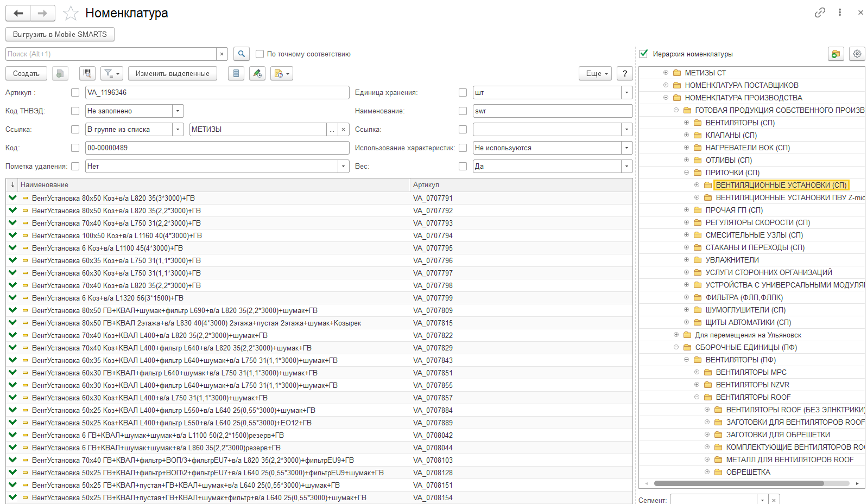This screenshot has height=504, width=867.
Task: Click the copy item icon beside Создать
Action: [x=60, y=73]
